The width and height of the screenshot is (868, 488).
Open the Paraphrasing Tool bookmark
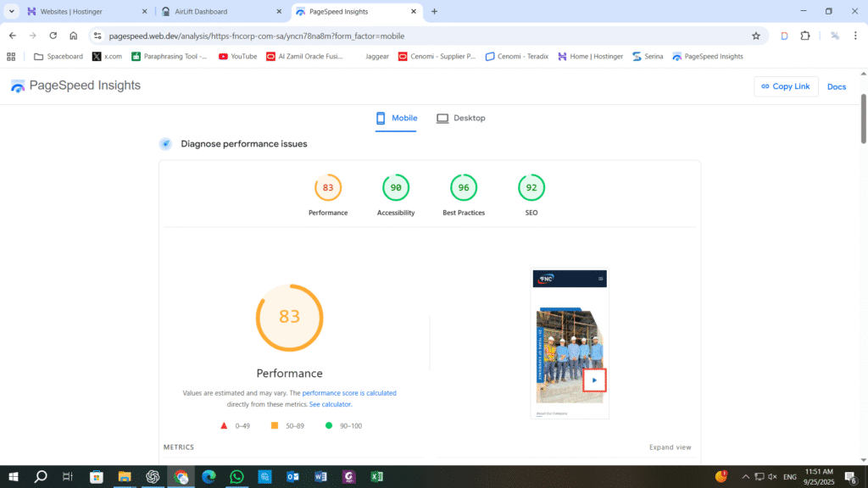click(x=169, y=57)
